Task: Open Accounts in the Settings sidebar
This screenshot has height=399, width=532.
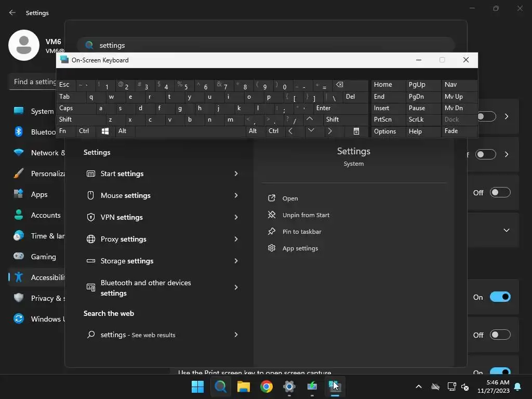Action: (x=37, y=215)
